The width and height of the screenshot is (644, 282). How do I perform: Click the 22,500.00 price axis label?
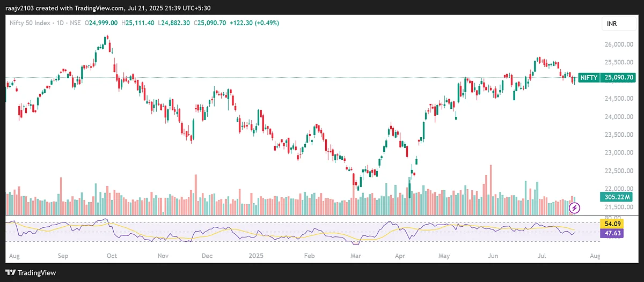pyautogui.click(x=620, y=171)
